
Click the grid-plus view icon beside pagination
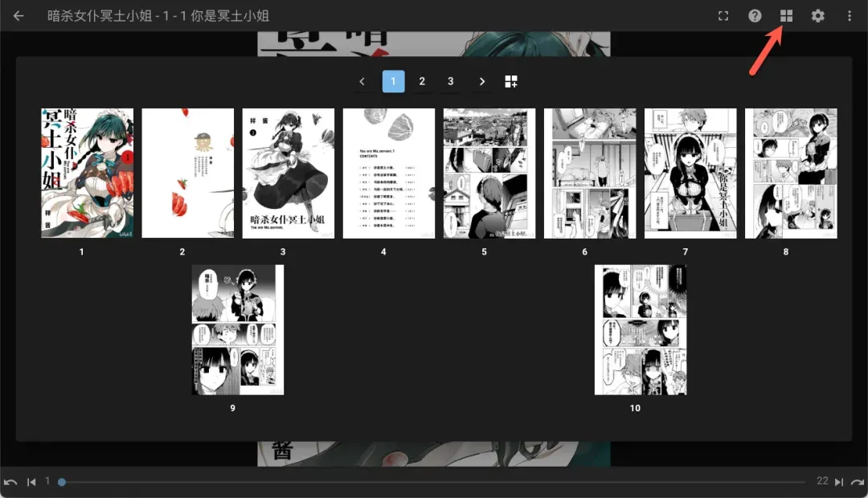click(511, 81)
